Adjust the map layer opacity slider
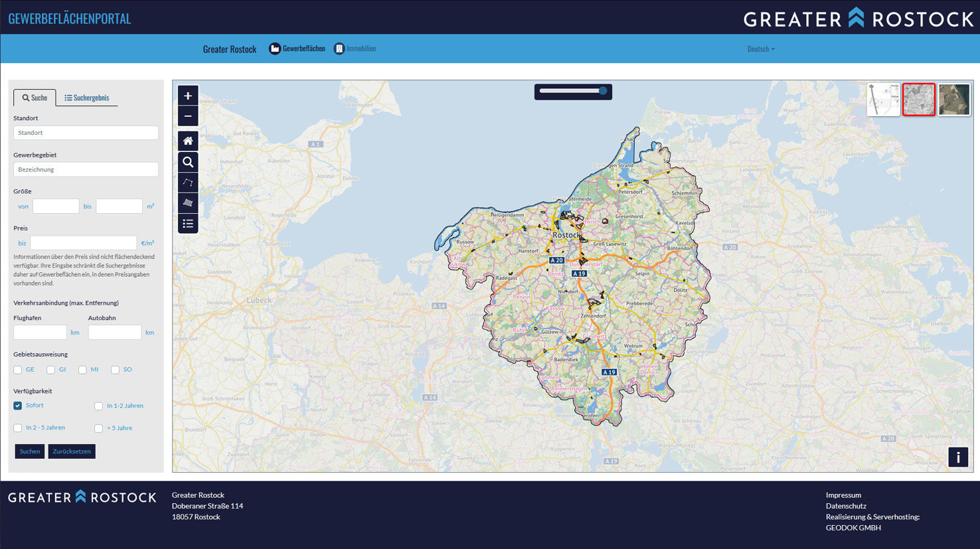The width and height of the screenshot is (980, 549). click(572, 91)
